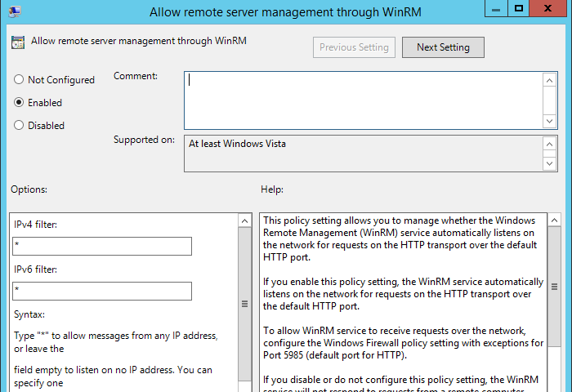This screenshot has width=572, height=392.
Task: Click the Options panel scrollbar thumb
Action: click(245, 304)
